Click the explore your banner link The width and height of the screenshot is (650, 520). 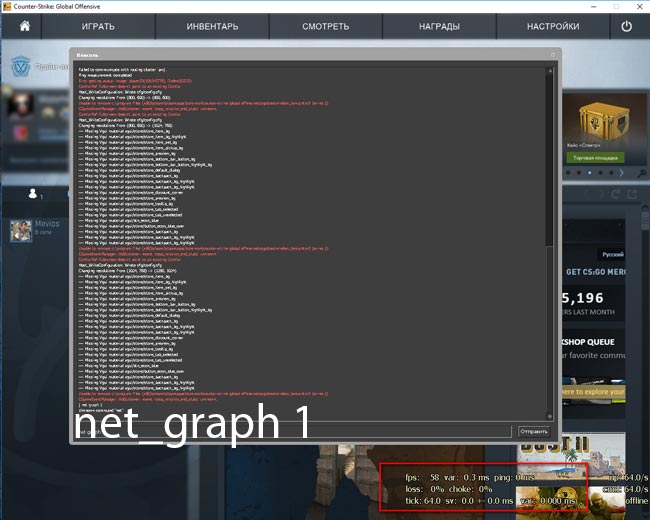tap(594, 392)
